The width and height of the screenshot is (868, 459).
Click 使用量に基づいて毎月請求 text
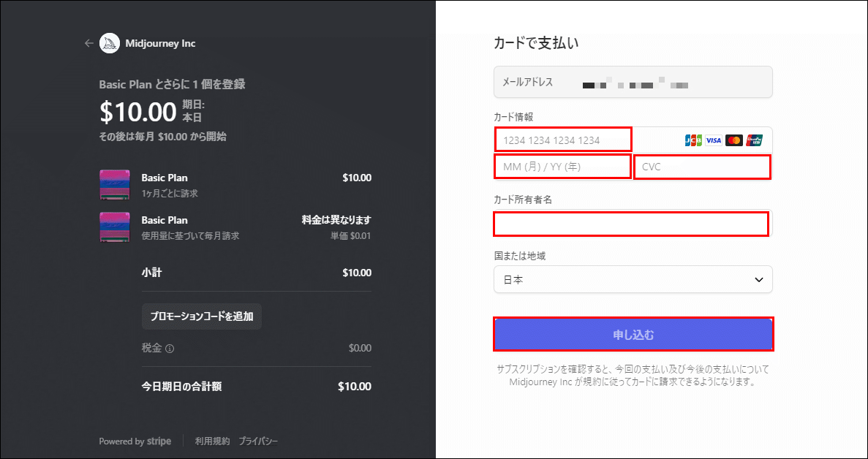[x=190, y=236]
